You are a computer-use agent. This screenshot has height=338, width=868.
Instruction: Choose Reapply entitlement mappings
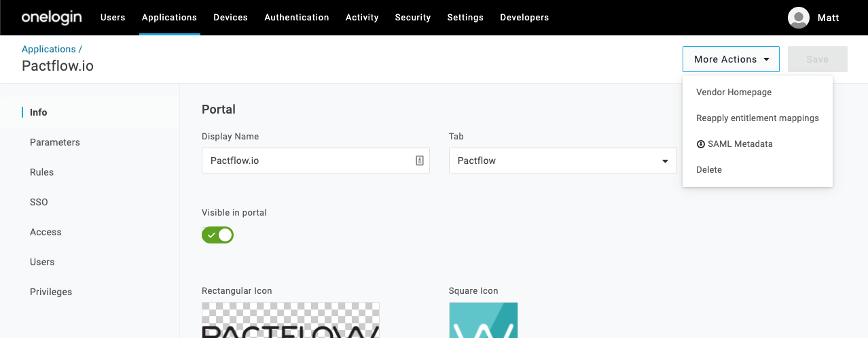pyautogui.click(x=757, y=118)
